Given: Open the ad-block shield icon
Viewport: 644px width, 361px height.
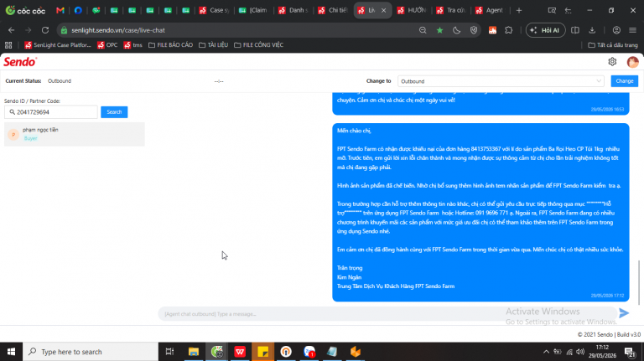Looking at the screenshot, I should coord(474,30).
